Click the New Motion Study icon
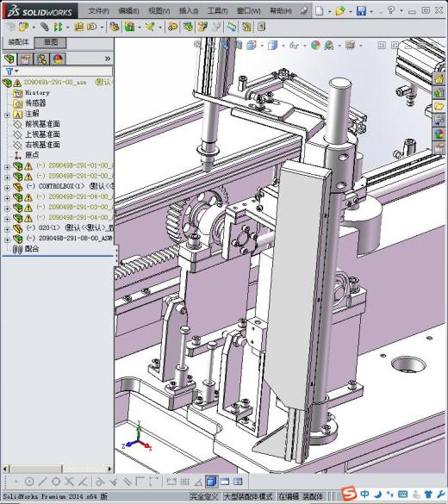Viewport: 448px width, 504px height. pyautogui.click(x=172, y=27)
